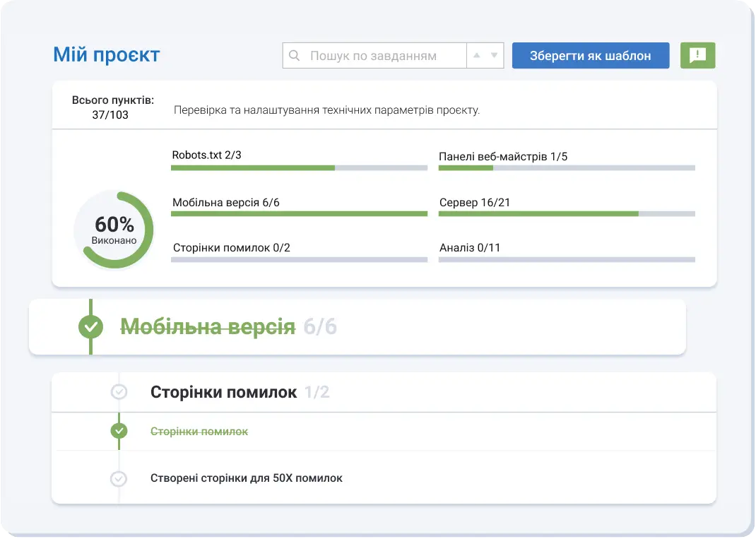Click the green checkmark badge on Мобільна версія
The width and height of the screenshot is (756, 539).
90,326
